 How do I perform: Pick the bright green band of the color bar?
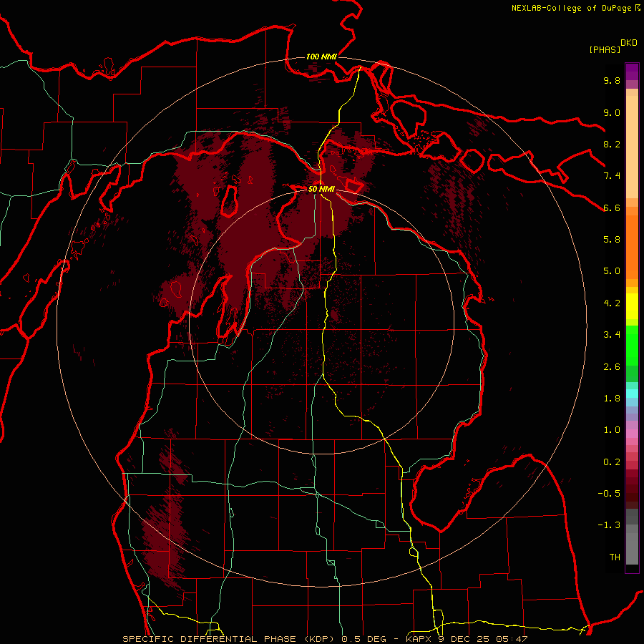(x=632, y=345)
